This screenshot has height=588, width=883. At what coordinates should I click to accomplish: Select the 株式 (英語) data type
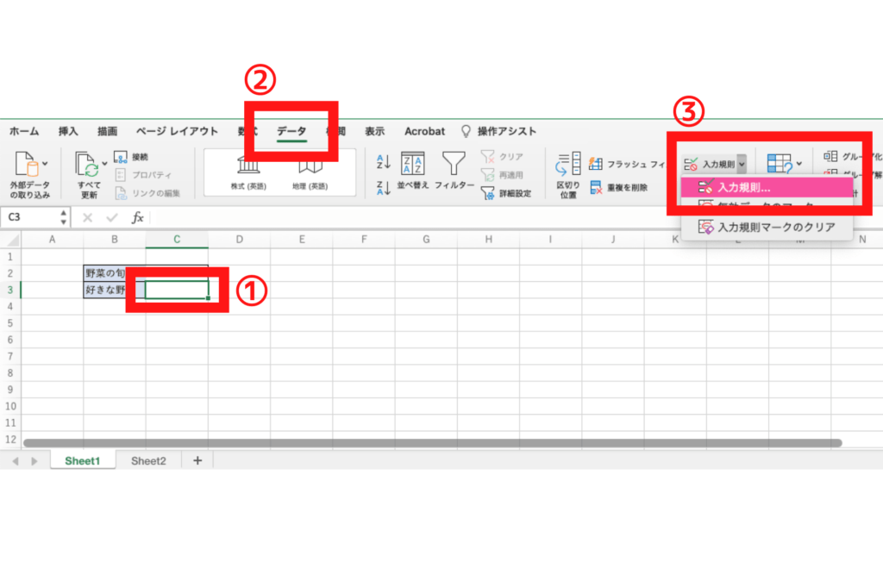248,172
